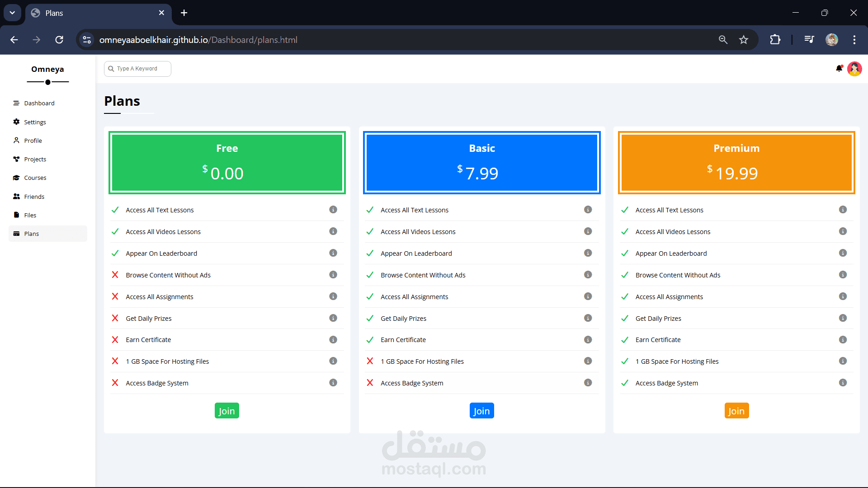Open Chrome media control icon

click(x=809, y=40)
